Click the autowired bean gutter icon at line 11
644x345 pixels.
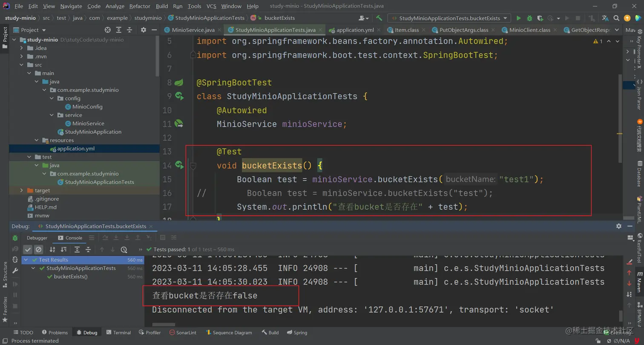(179, 124)
